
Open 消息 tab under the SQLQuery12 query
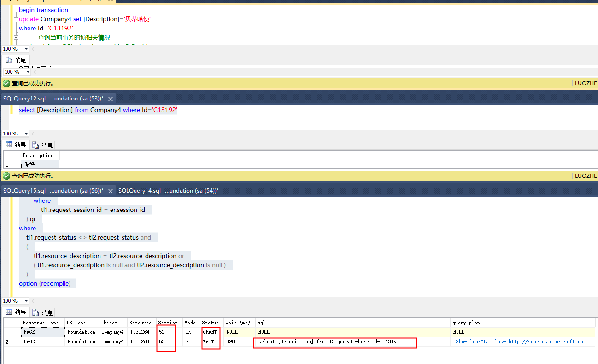coord(43,145)
